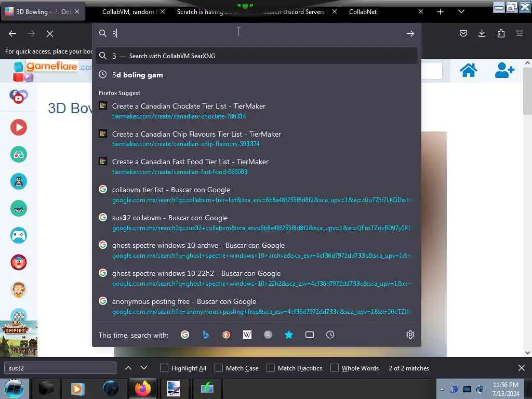Open the media player taskbar icon
Screen dimensions: 532x399
pyautogui.click(x=77, y=389)
